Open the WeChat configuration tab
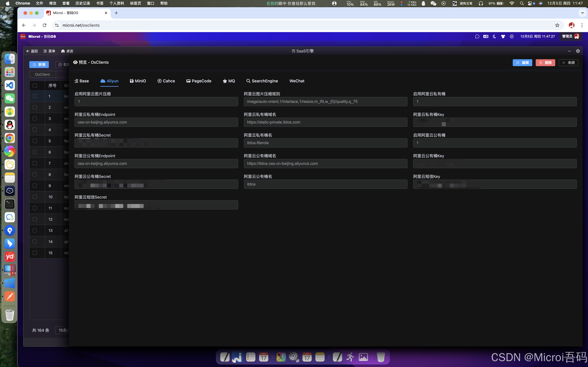This screenshot has height=367, width=588. [297, 81]
